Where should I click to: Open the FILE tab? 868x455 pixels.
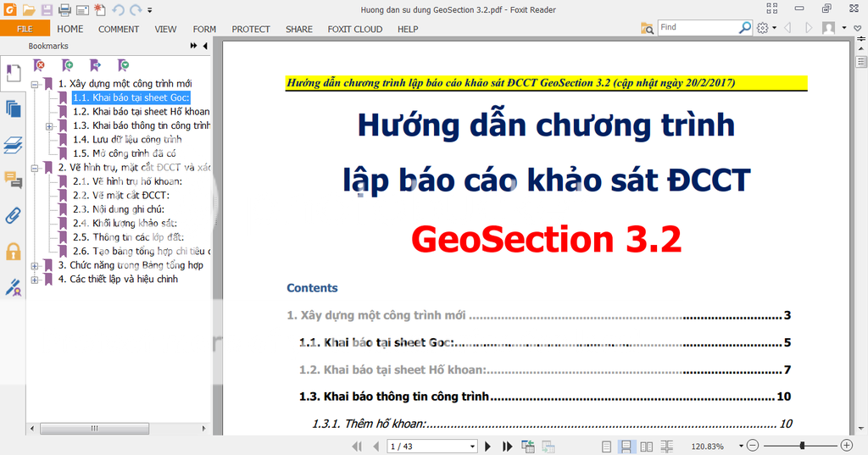click(25, 29)
